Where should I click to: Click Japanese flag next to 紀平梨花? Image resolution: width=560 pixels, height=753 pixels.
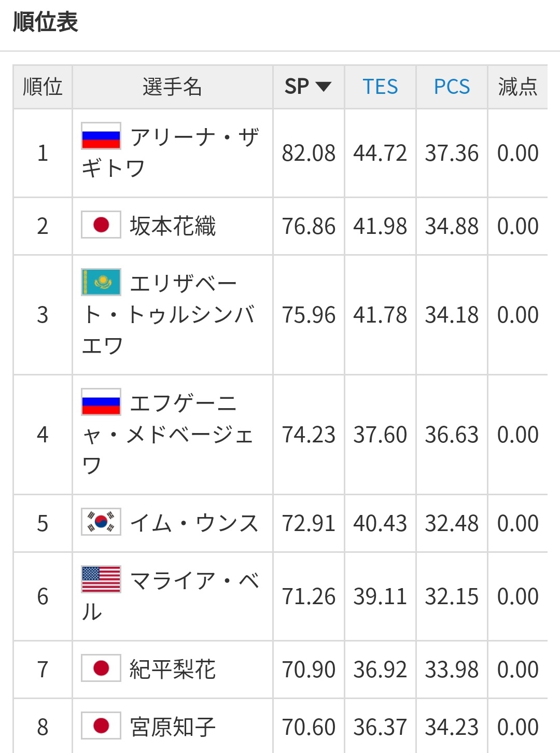[101, 668]
